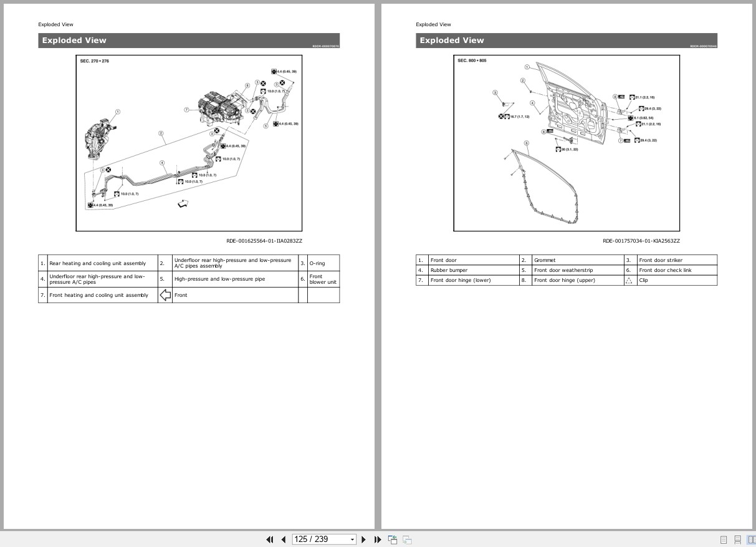Click the go to previous view icon
This screenshot has height=547, width=756.
point(393,540)
